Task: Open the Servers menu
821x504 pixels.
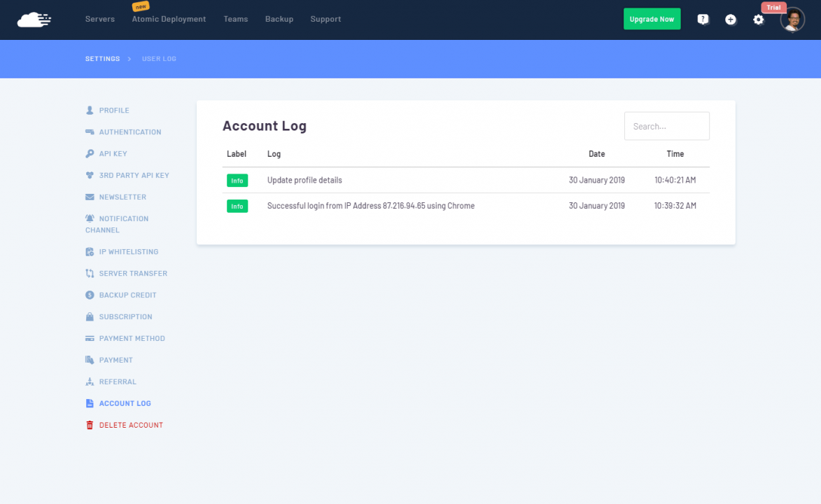Action: click(99, 19)
